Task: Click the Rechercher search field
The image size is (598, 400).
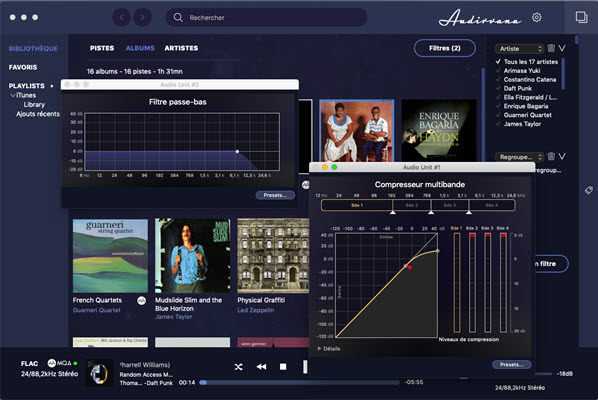Action: coord(267,18)
